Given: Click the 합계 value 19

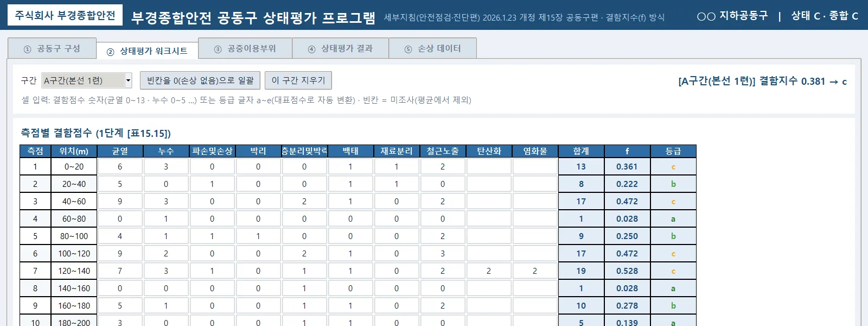Looking at the screenshot, I should (x=581, y=271).
